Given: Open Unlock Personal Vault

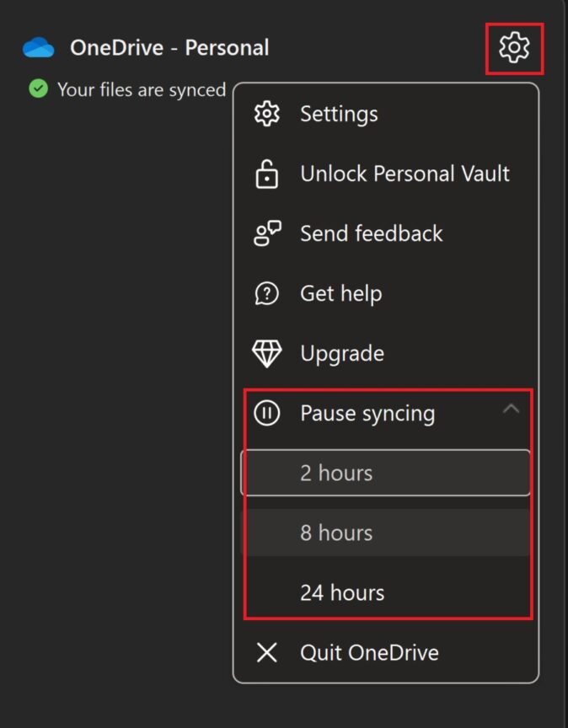Looking at the screenshot, I should 405,174.
